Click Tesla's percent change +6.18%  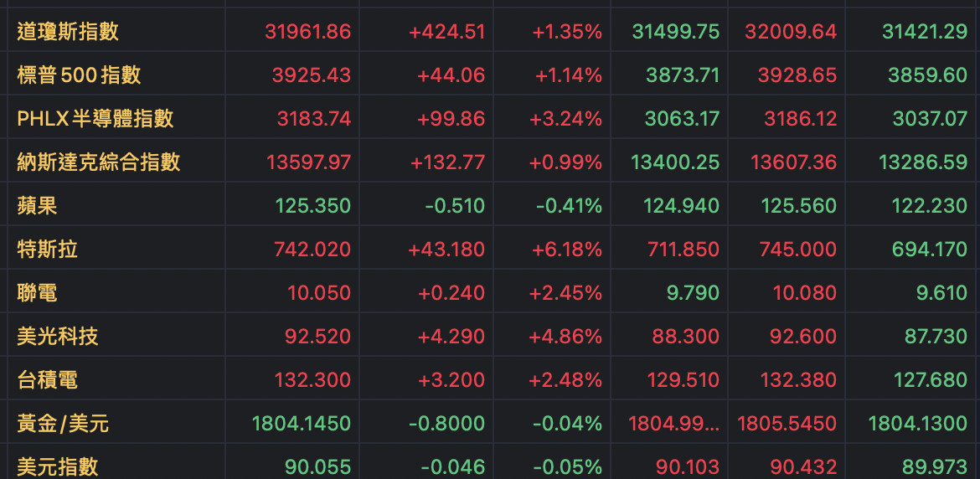[565, 250]
